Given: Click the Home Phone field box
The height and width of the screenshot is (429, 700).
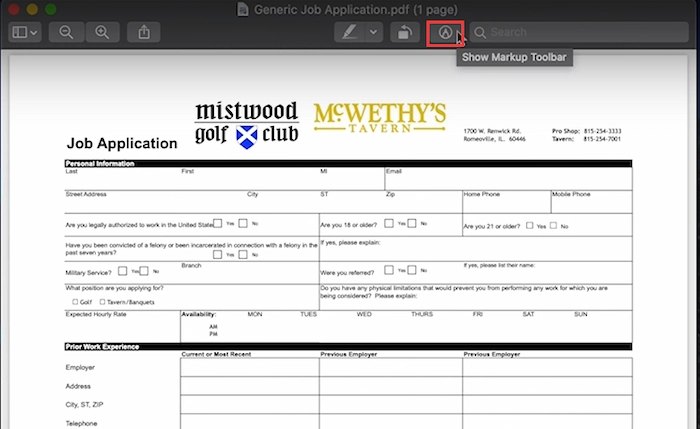Looking at the screenshot, I should pyautogui.click(x=507, y=202).
